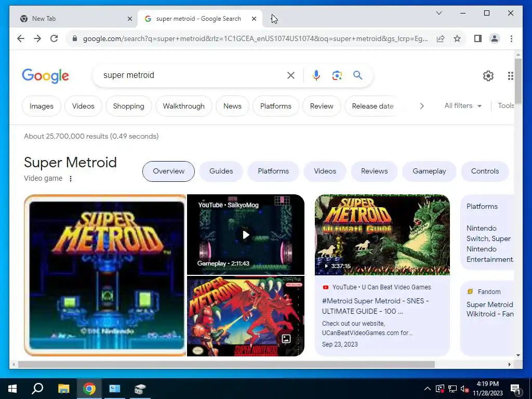The image size is (532, 399).
Task: Clear the search box with the X
Action: tap(291, 75)
